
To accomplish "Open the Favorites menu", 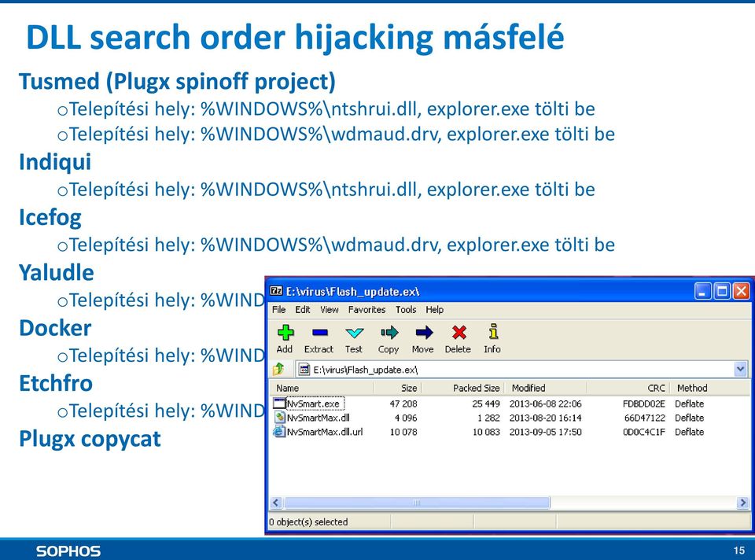I will (x=366, y=310).
